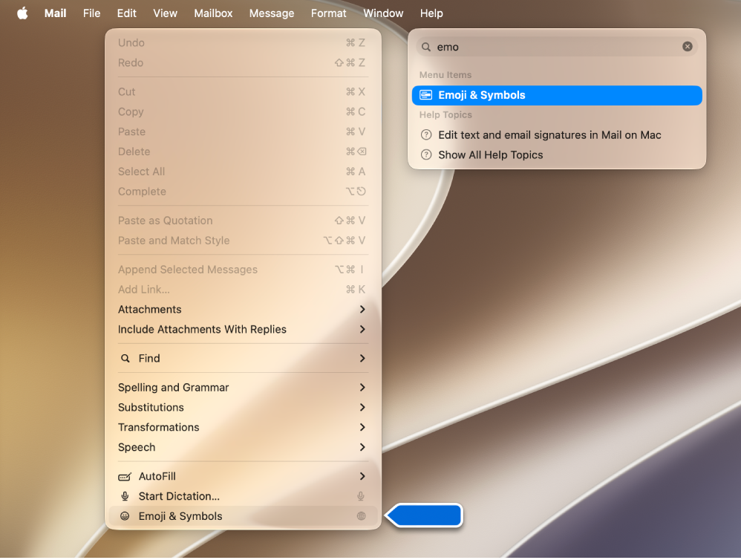Choose Show All Help Topics

click(x=557, y=154)
